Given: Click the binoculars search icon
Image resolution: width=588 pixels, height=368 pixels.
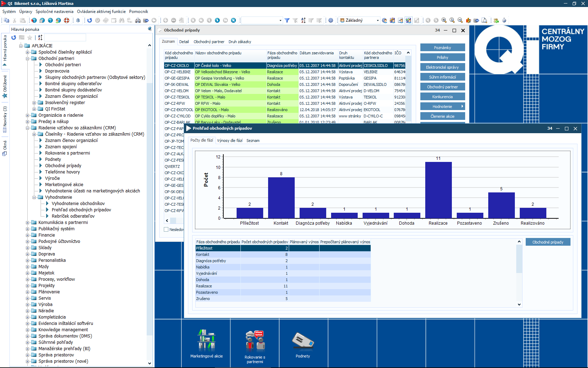Looking at the screenshot, I should [x=121, y=20].
